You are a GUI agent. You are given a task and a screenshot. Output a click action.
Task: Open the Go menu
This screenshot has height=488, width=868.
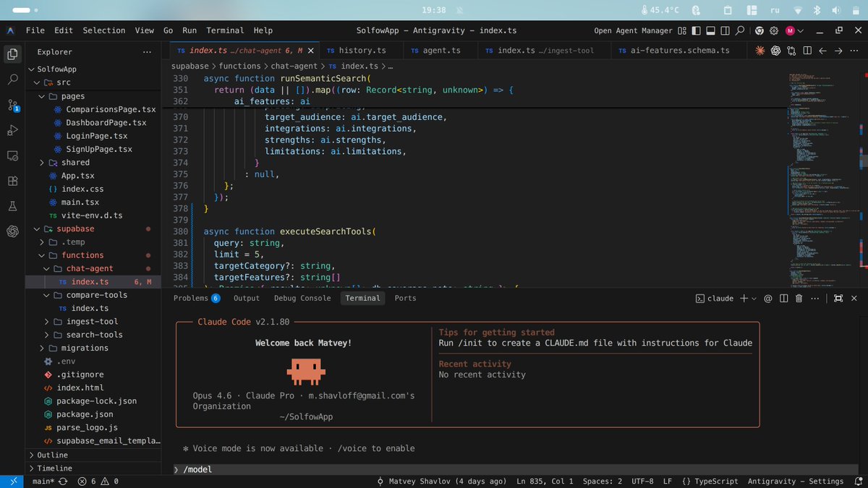[x=168, y=30]
